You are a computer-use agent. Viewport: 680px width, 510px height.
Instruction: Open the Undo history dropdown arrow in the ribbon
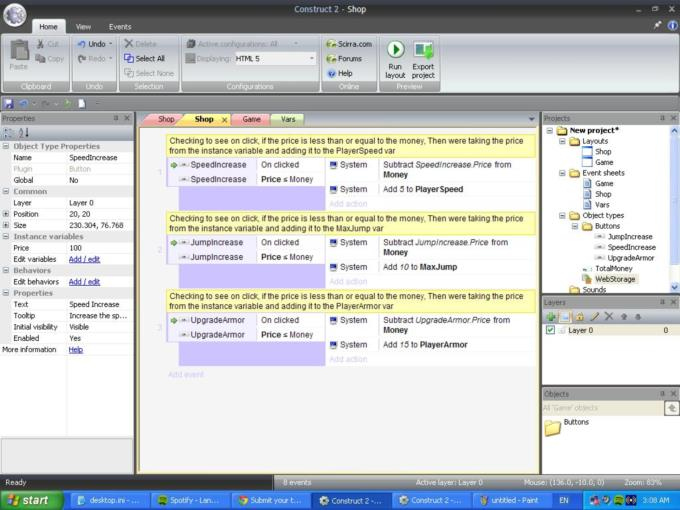(111, 44)
